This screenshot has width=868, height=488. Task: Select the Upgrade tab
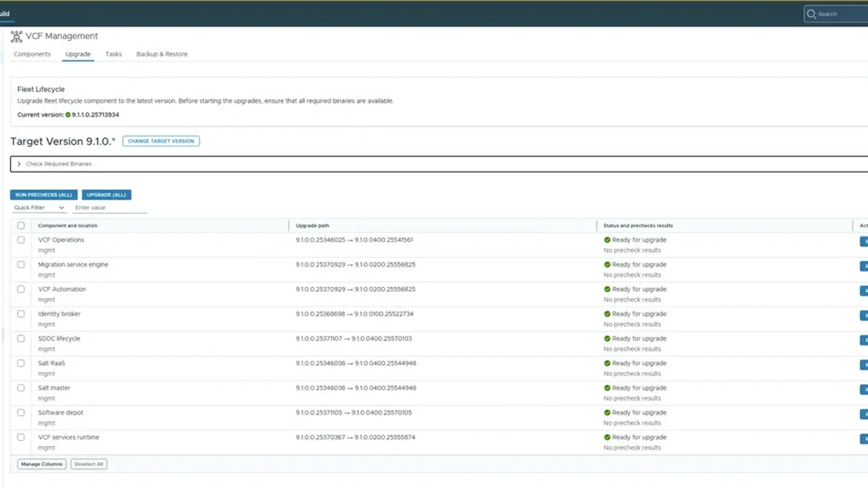(x=78, y=54)
